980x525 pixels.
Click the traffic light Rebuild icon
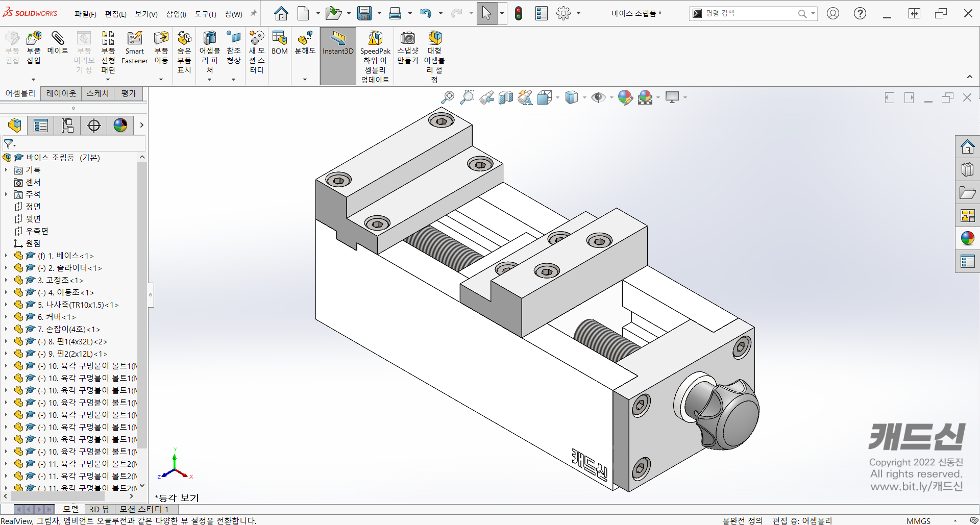click(519, 13)
